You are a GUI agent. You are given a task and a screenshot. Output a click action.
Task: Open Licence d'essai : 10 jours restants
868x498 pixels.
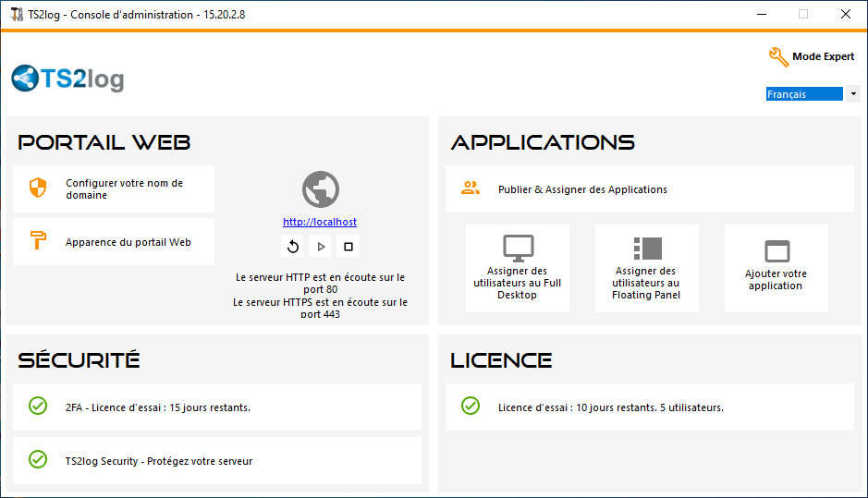[649, 407]
